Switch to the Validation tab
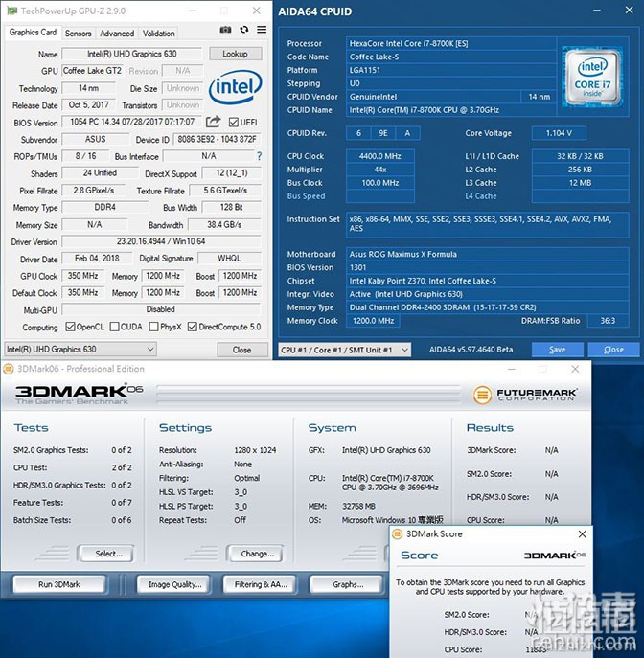 pyautogui.click(x=159, y=34)
